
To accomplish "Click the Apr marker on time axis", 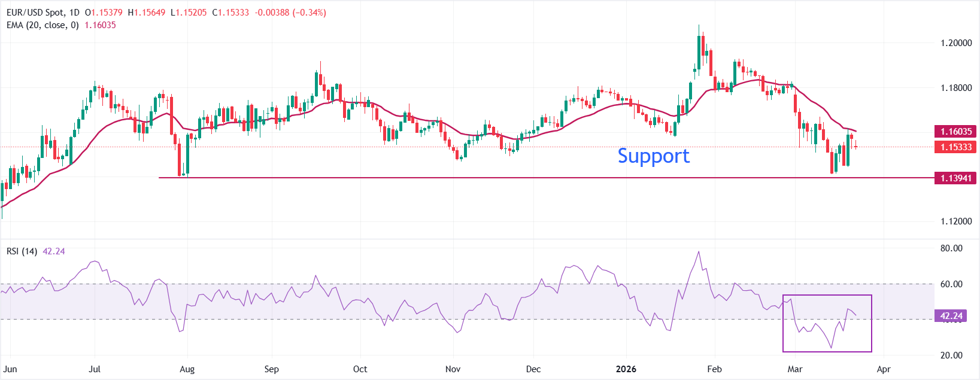I will tap(884, 369).
